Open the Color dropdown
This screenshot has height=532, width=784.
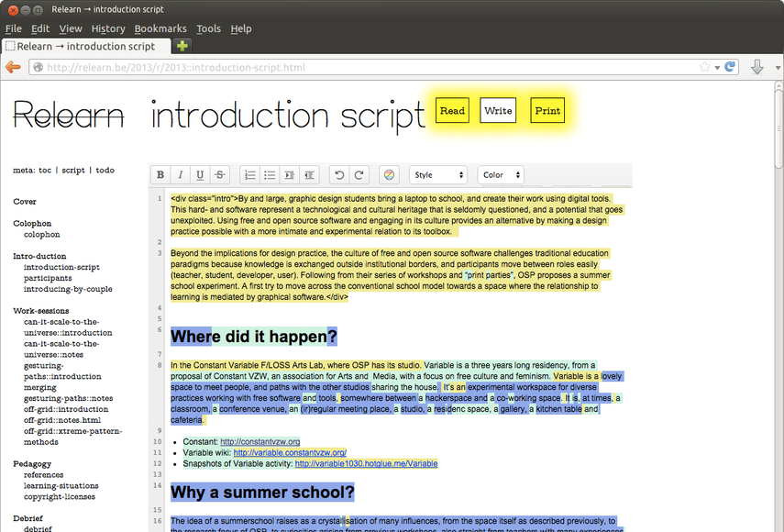click(502, 175)
